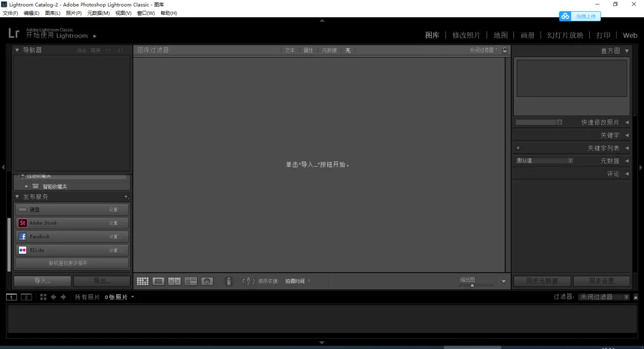Viewport: 644px width, 349px height.
Task: Click filmstrip grid shortcut icon
Action: pos(43,297)
